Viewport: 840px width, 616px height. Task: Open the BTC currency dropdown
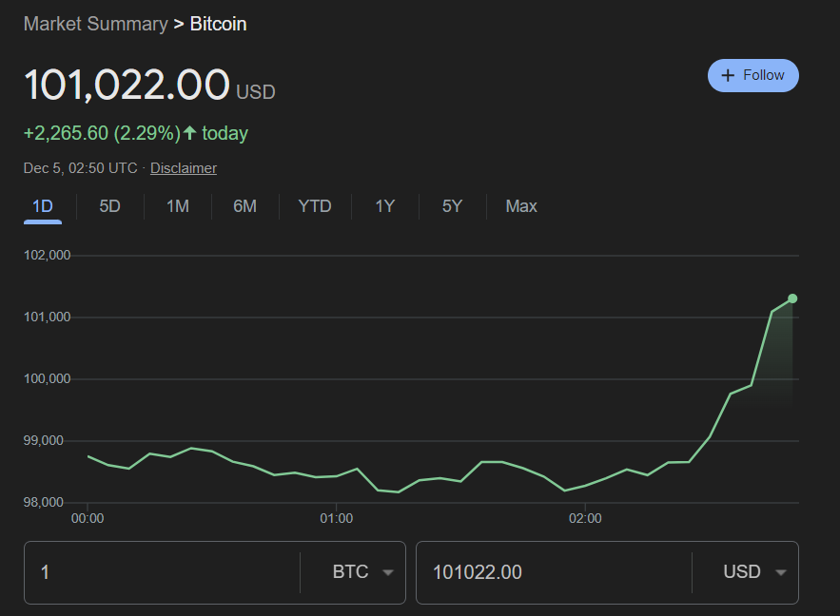click(362, 572)
